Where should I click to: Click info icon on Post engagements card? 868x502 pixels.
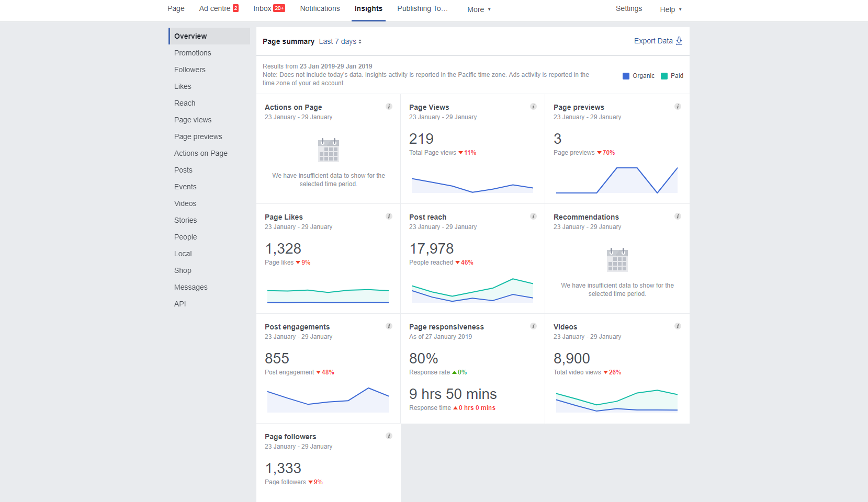pos(389,326)
